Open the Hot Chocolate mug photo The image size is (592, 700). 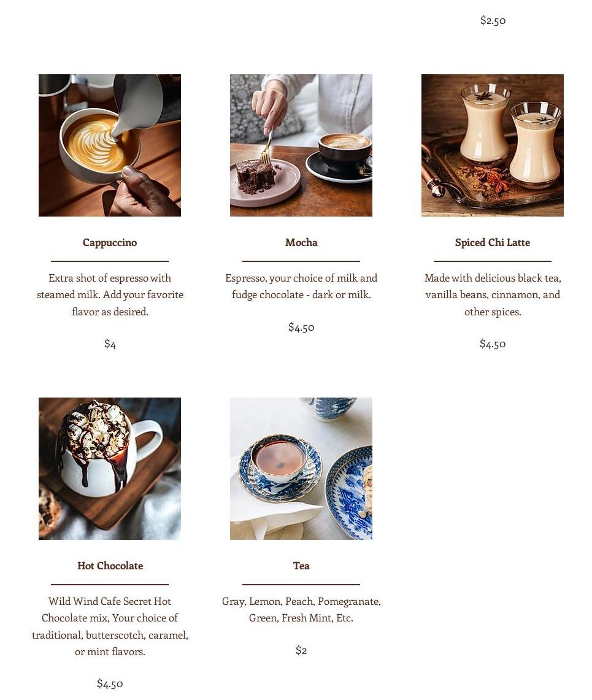(x=110, y=469)
